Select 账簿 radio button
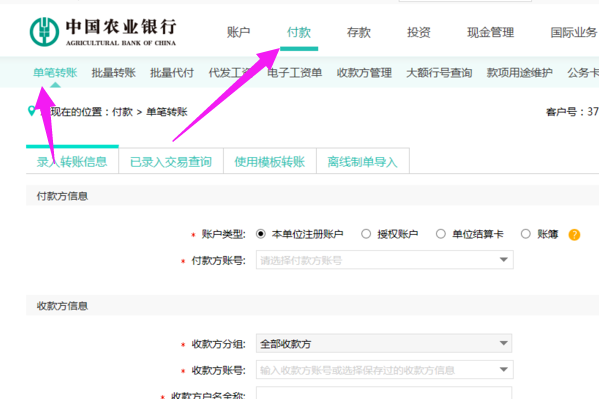Viewport: 599px width, 399px height. click(526, 234)
